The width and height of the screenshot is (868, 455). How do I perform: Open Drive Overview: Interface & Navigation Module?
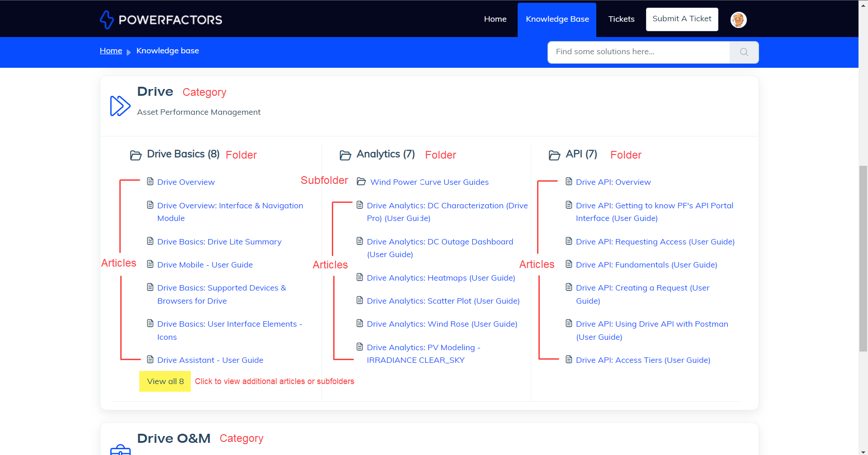[230, 212]
